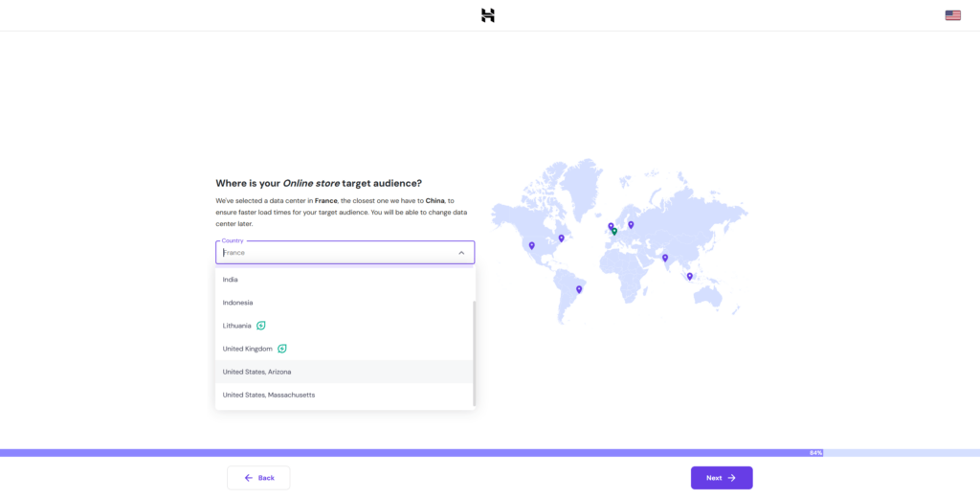
Task: Select the US west coast map pin
Action: point(532,245)
